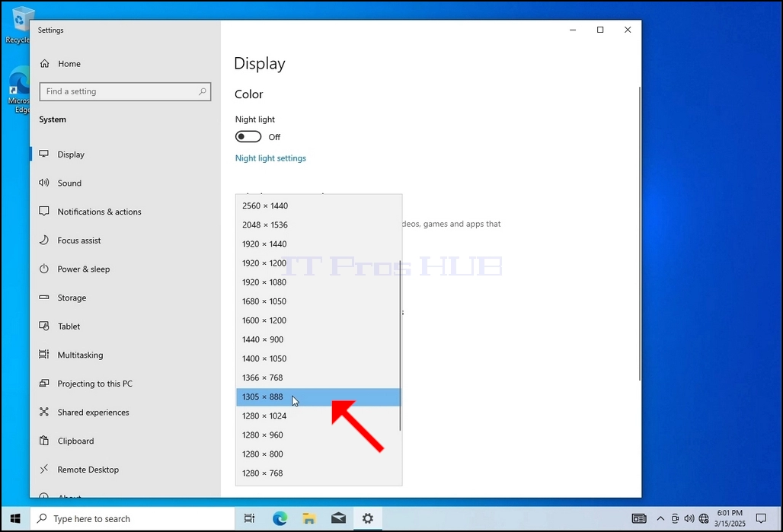
Task: Click the Home icon in Settings
Action: (45, 63)
